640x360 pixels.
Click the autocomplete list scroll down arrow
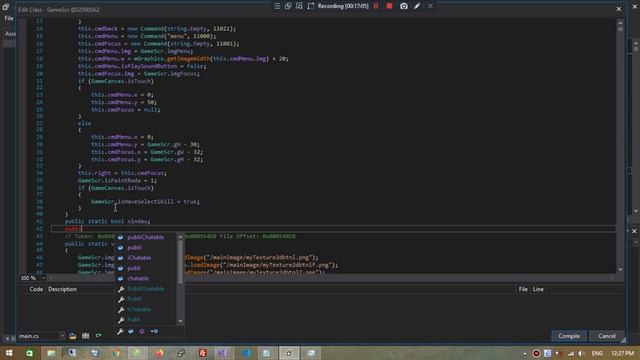click(180, 322)
